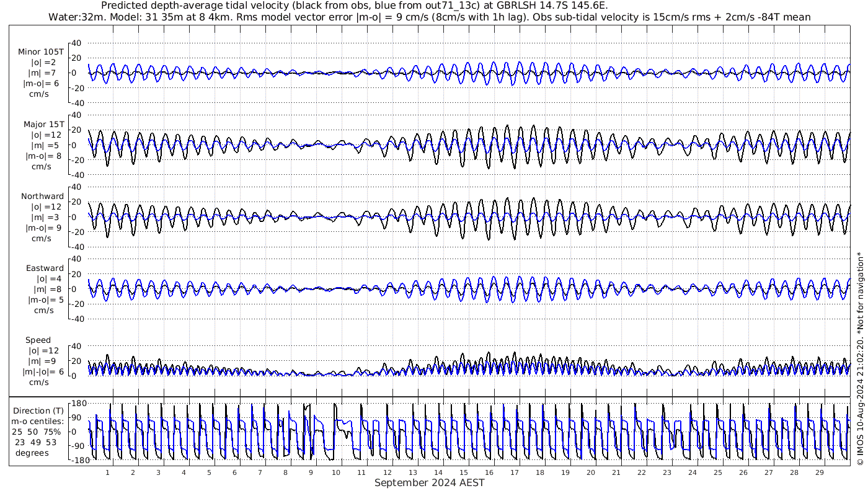Select the 'Minor 105T' panel label
Viewport: 868px width, 496px height.
pyautogui.click(x=41, y=52)
